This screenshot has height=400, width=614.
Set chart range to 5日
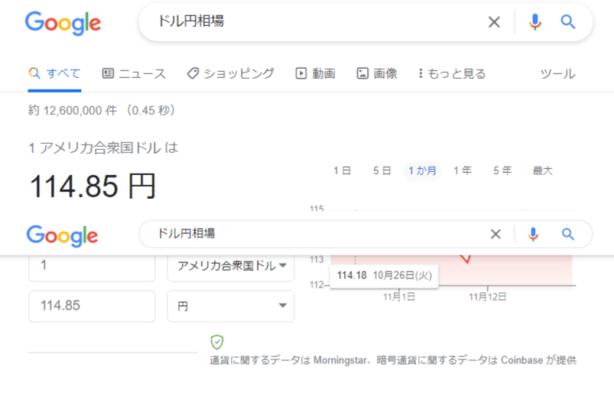(x=382, y=171)
